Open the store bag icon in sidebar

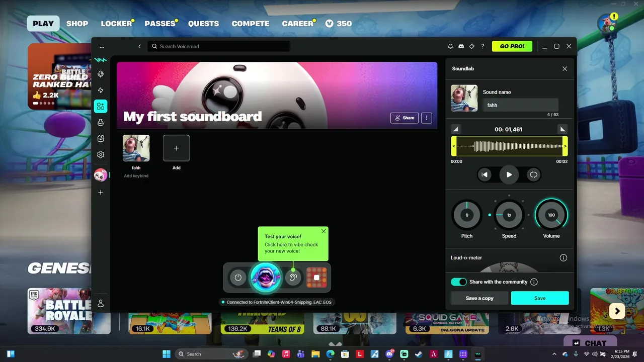tap(101, 139)
